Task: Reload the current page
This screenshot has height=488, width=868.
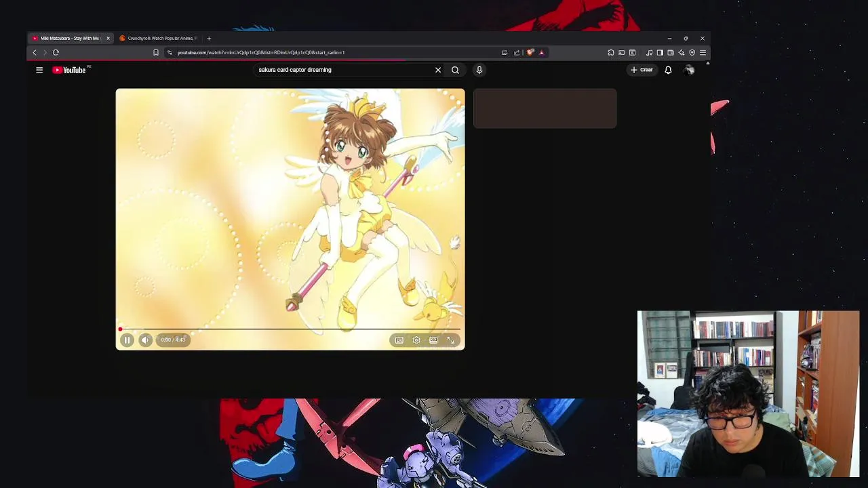Action: (x=56, y=52)
